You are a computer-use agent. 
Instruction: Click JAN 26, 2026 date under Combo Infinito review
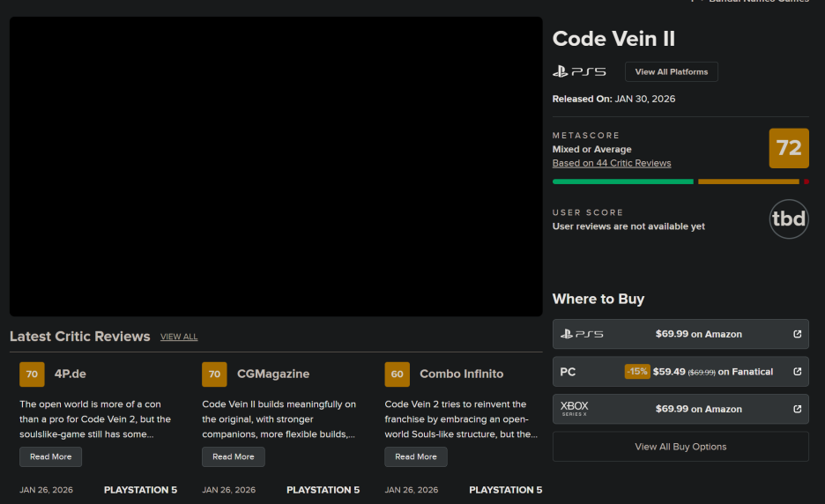coord(412,490)
